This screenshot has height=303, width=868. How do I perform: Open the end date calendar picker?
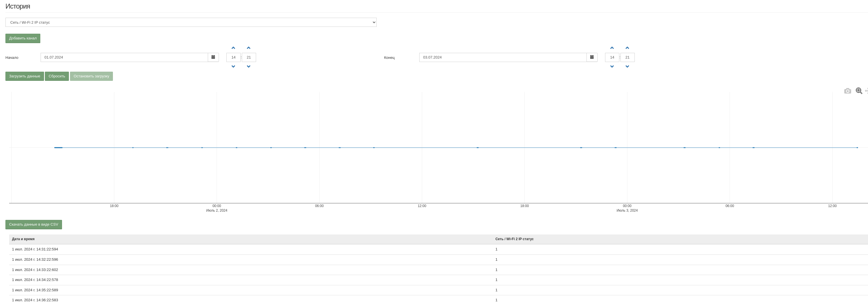tap(592, 57)
